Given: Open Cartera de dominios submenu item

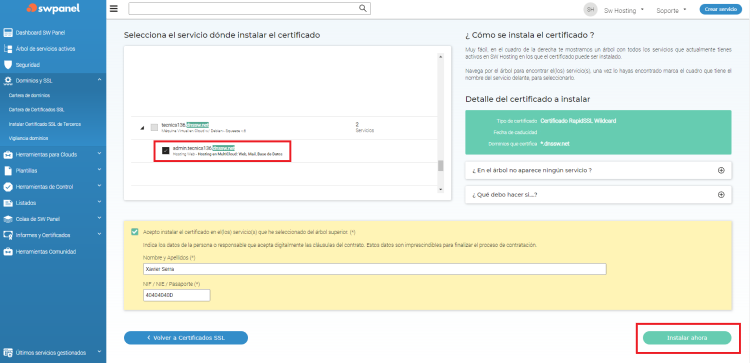Looking at the screenshot, I should (29, 96).
